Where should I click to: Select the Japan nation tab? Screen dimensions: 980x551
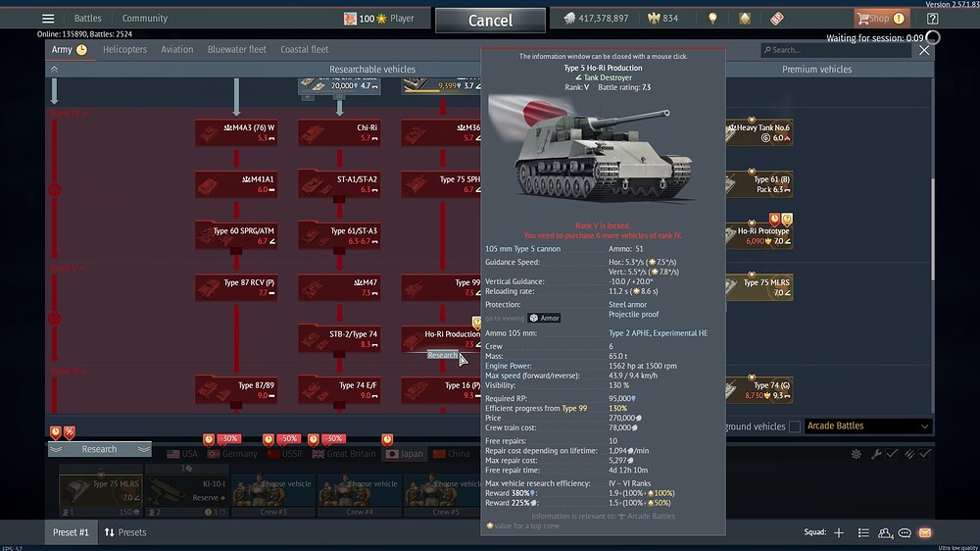pos(404,454)
